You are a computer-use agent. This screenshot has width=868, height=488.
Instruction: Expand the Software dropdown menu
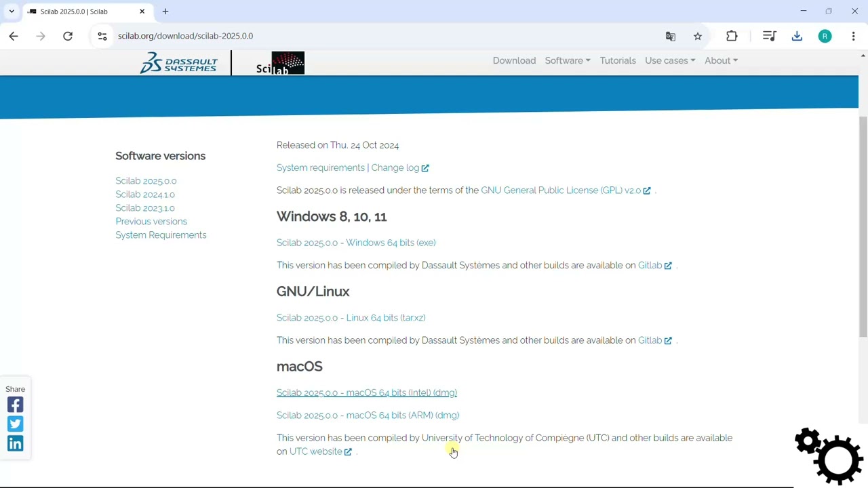(568, 60)
